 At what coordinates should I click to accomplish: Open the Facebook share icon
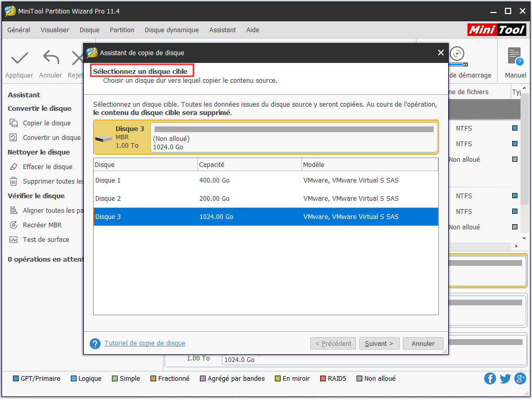coord(490,378)
